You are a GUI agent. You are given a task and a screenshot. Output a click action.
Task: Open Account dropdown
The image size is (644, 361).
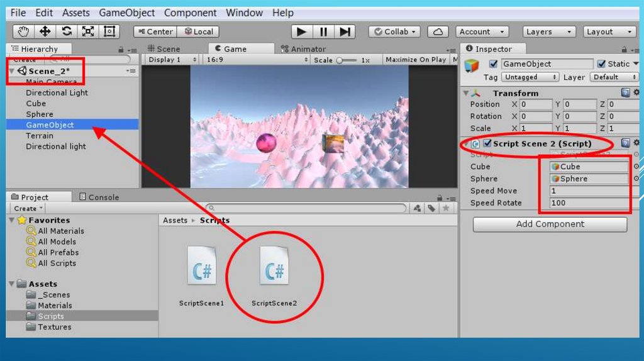[x=482, y=31]
